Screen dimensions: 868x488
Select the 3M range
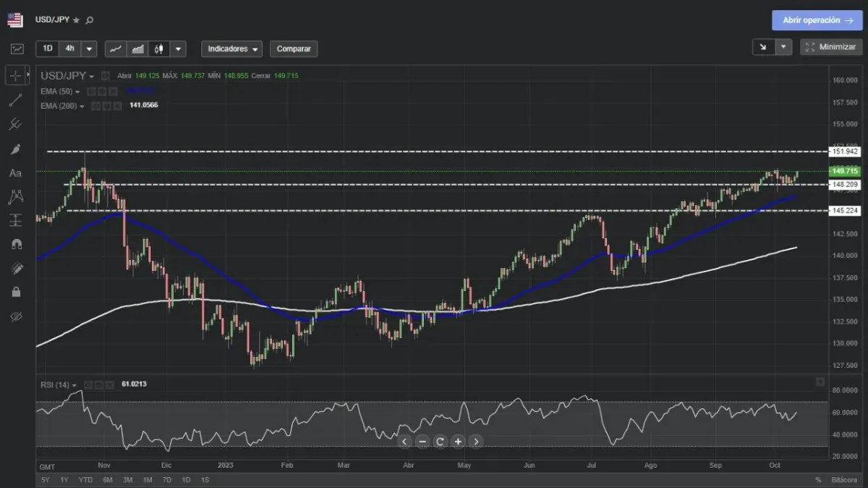tap(127, 480)
